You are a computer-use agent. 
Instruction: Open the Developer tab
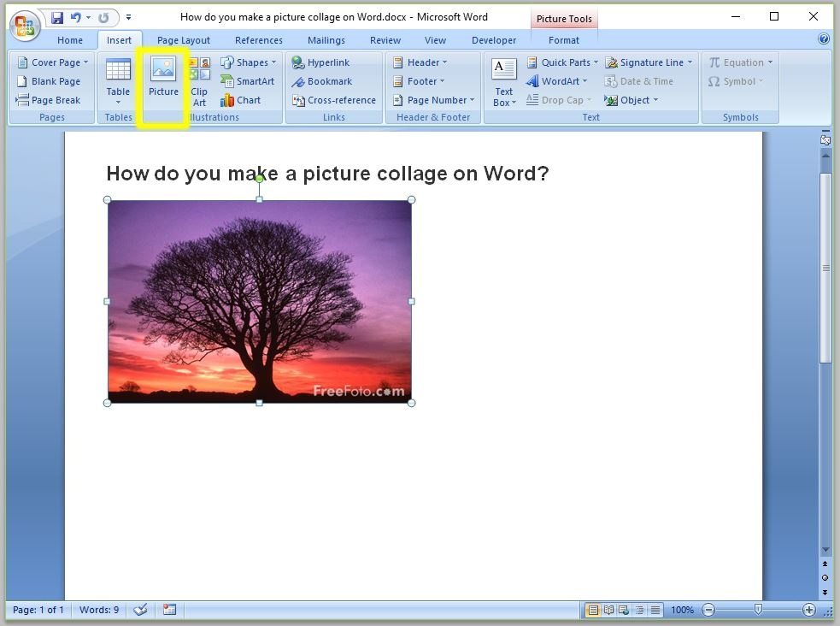(494, 40)
